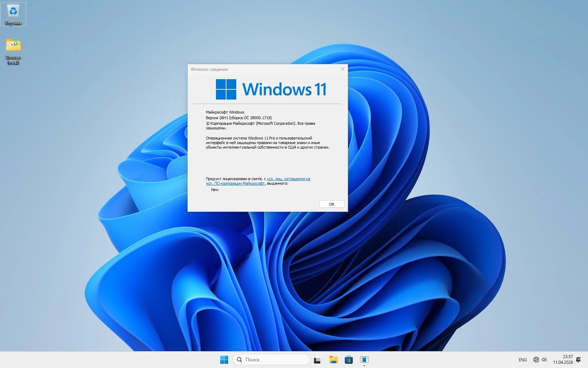This screenshot has width=588, height=368.
Task: Select the Browser Install folder on desktop
Action: (x=13, y=51)
